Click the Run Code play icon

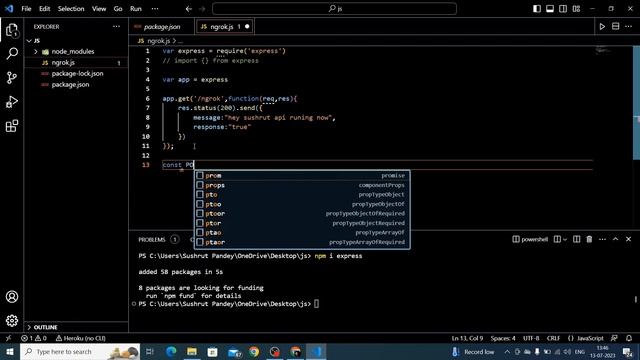[x=602, y=27]
